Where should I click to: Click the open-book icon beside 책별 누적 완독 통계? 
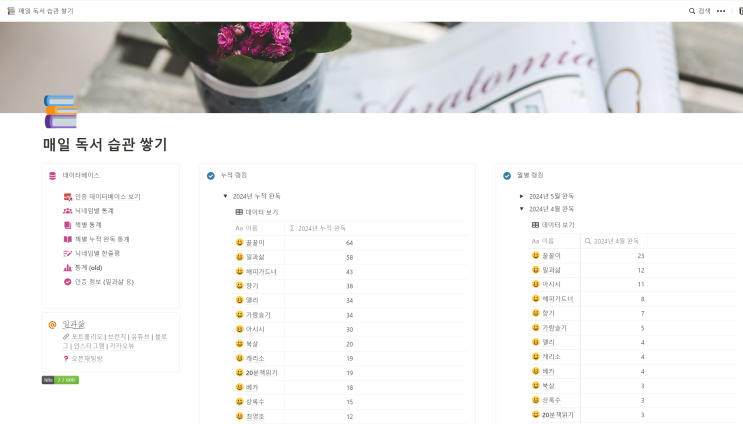click(x=68, y=239)
